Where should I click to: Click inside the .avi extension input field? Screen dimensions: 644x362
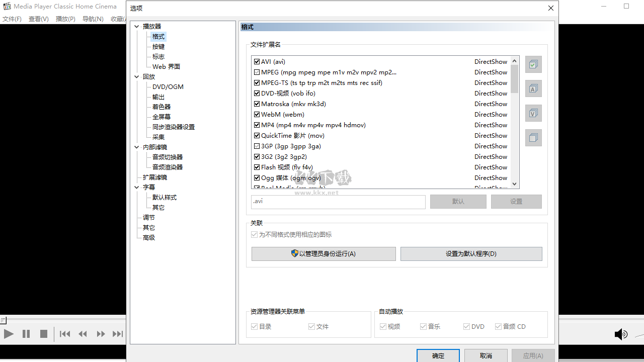pos(337,201)
